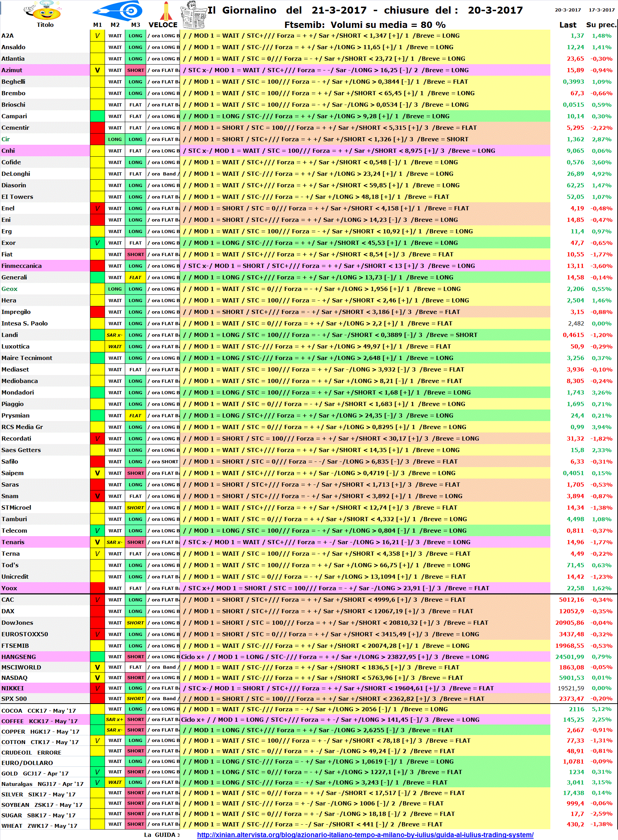Click Last value 1,0781 for EURO/DOLLARO
Image resolution: width=618 pixels, height=840 pixels.
pos(573,762)
